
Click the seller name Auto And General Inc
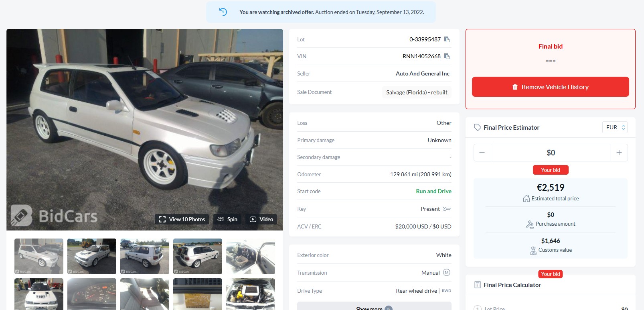tap(423, 73)
